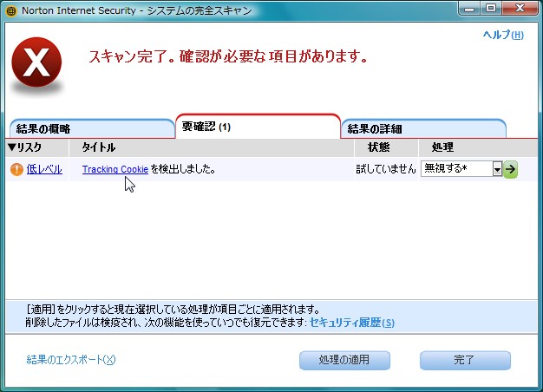Screen dimensions: 543x392
Task: Select the 要確認 (1) tab
Action: (258, 127)
